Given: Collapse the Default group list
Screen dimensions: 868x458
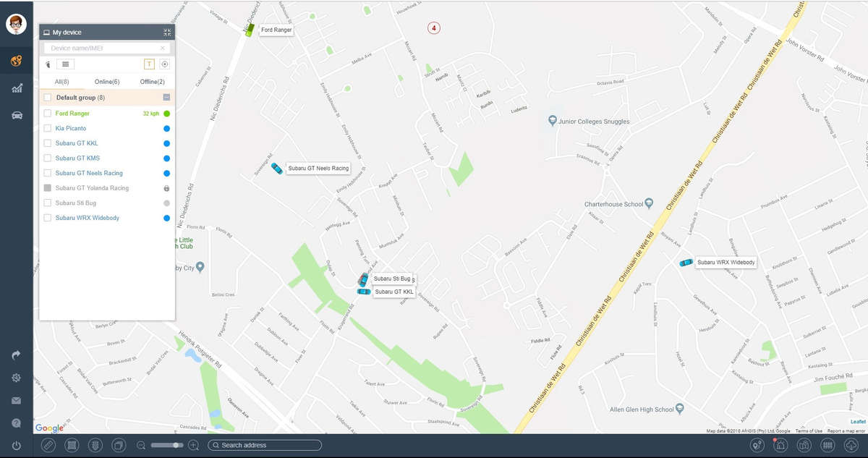Looking at the screenshot, I should (166, 97).
